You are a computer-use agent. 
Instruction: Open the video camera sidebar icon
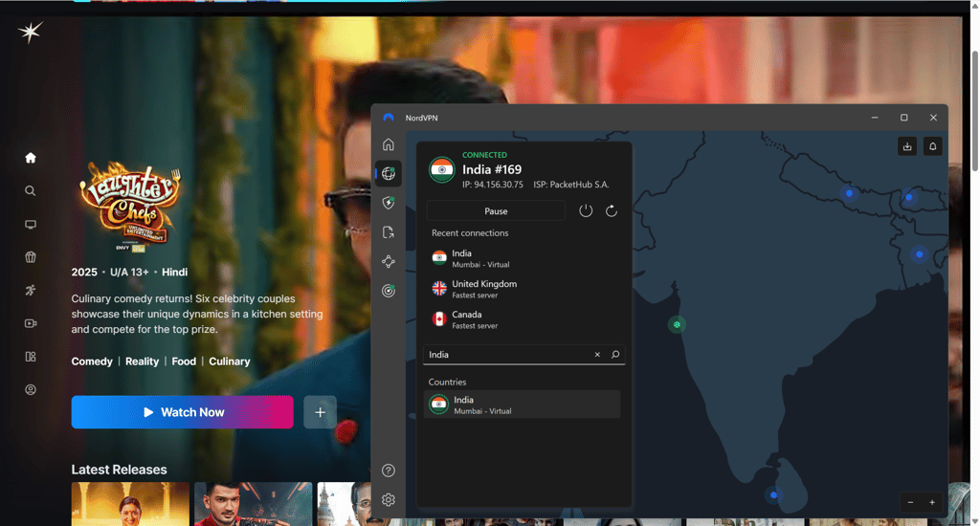coord(30,323)
